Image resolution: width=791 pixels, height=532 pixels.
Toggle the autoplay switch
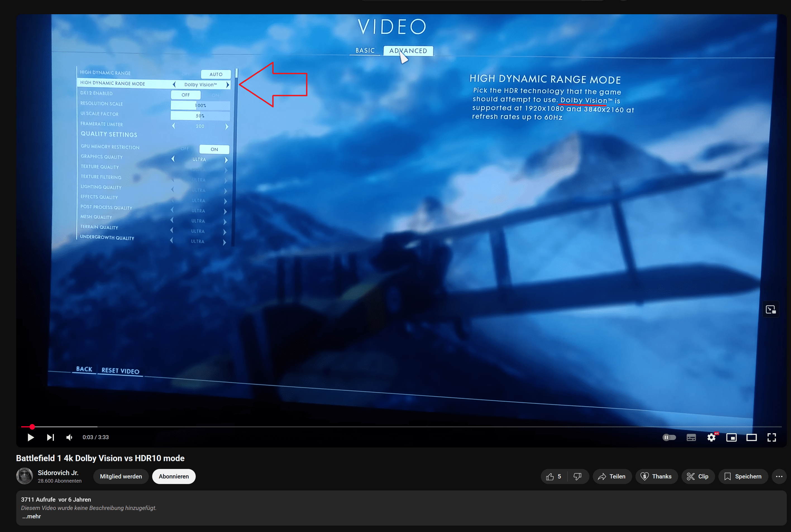[669, 437]
